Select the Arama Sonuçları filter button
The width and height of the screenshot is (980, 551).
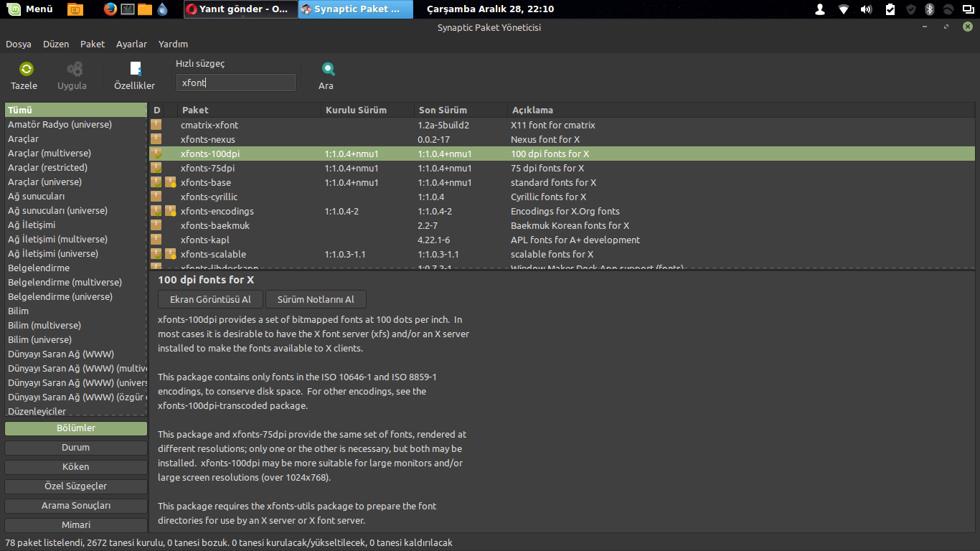pyautogui.click(x=76, y=506)
